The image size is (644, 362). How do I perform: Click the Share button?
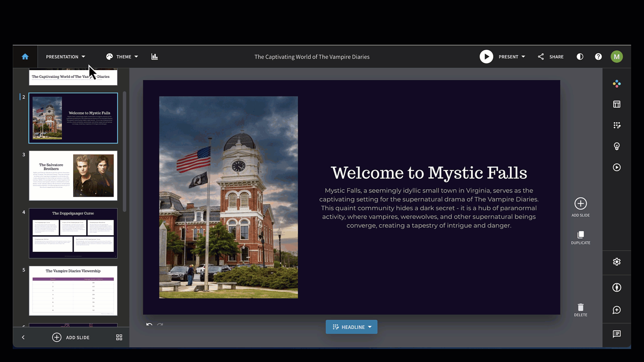point(551,57)
